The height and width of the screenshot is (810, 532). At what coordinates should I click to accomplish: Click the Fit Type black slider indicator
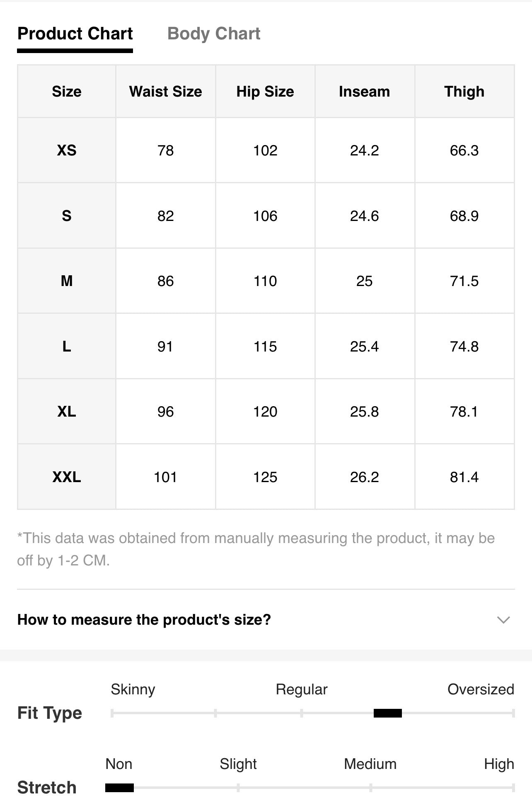point(388,713)
